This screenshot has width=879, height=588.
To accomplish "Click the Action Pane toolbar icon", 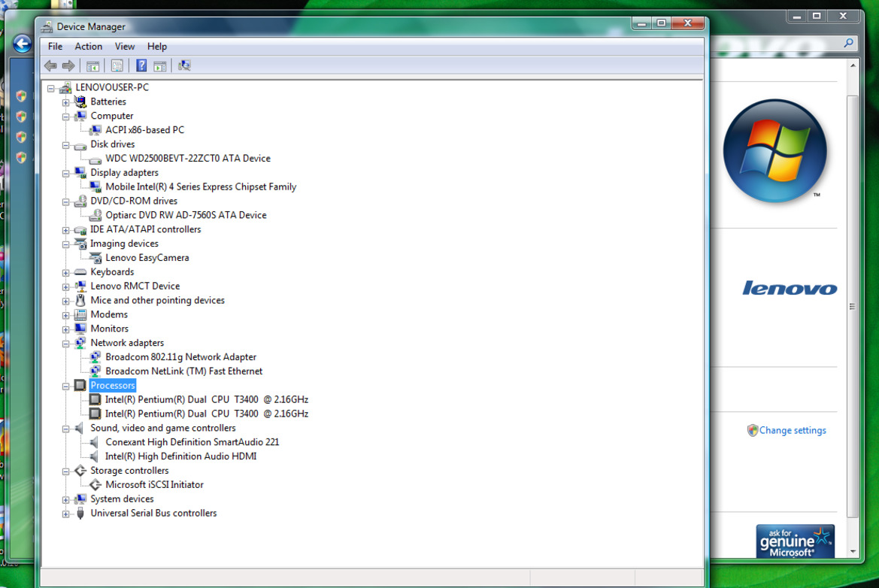I will (x=159, y=66).
